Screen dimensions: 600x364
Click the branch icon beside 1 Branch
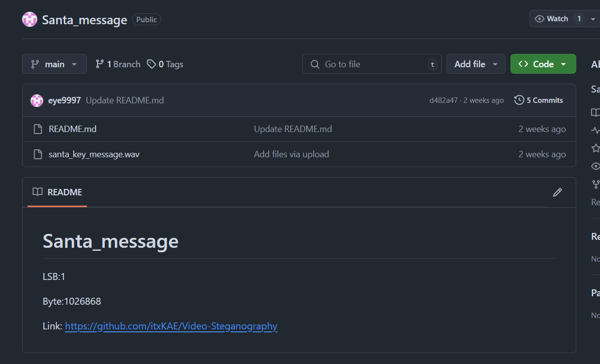100,64
